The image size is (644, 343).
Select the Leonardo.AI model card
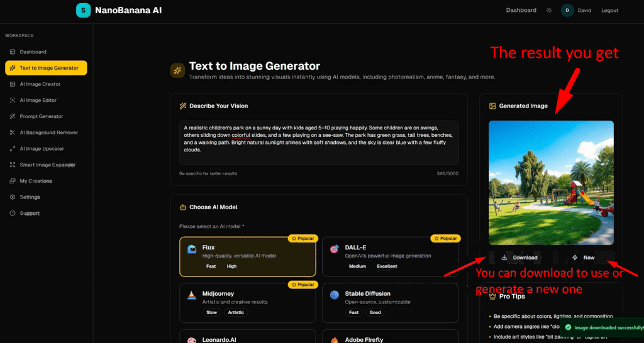(x=248, y=336)
